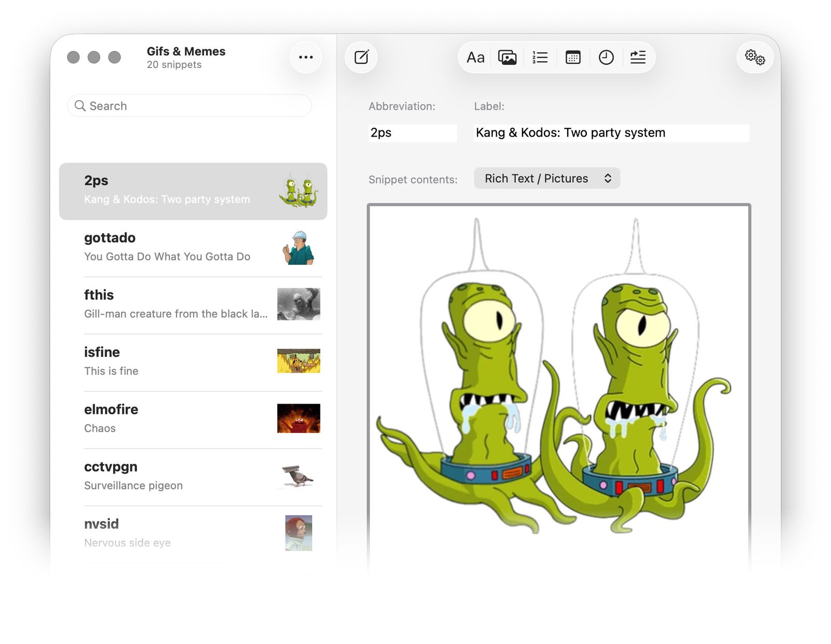Select the 2ps snippet row
Image resolution: width=831 pixels, height=644 pixels.
click(193, 191)
